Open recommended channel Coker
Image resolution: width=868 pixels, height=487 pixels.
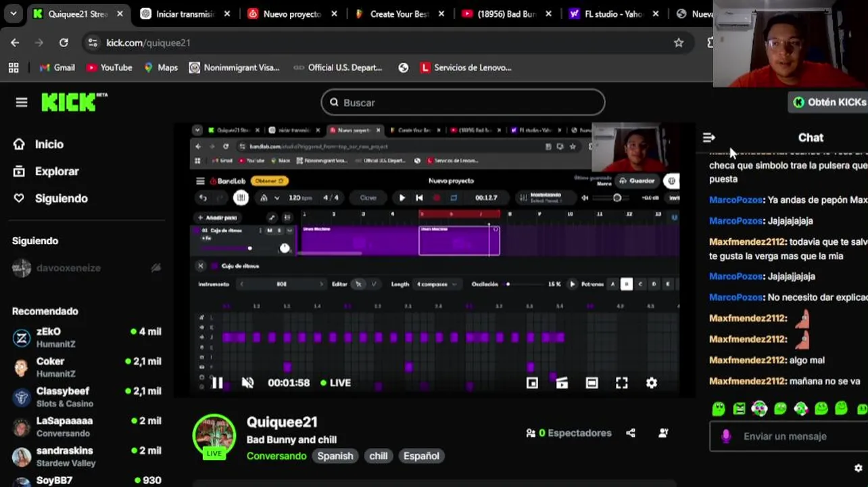point(88,367)
